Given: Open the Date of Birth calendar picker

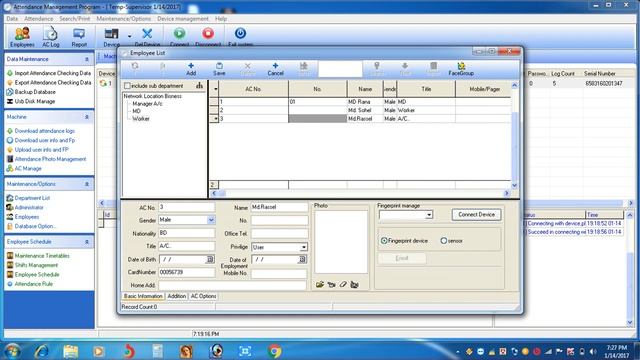Looking at the screenshot, I should (x=210, y=259).
